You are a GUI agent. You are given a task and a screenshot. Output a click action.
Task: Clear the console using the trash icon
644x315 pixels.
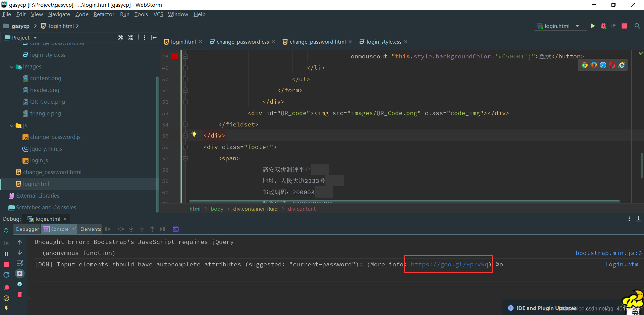click(x=20, y=295)
